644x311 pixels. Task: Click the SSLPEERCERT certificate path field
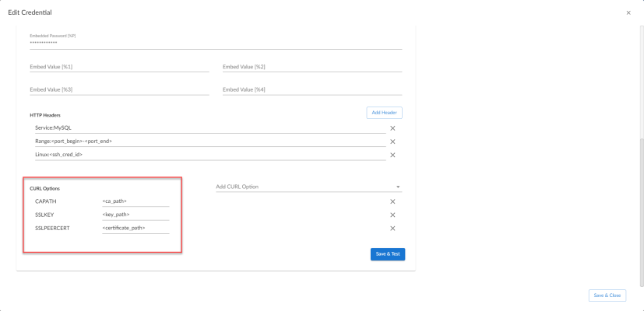[x=135, y=228]
